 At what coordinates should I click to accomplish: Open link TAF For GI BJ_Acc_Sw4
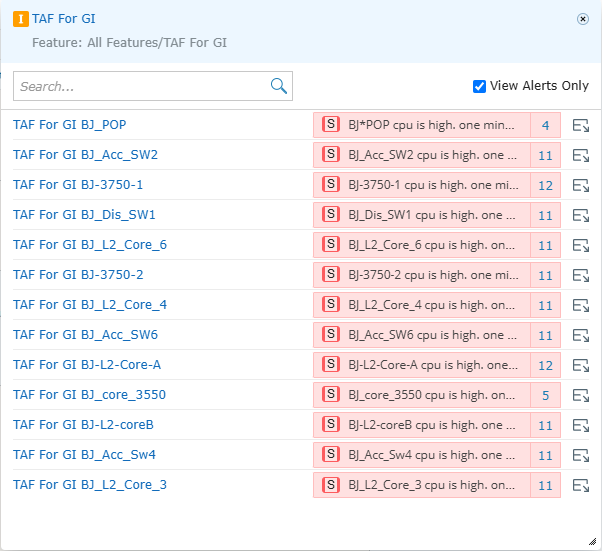(x=84, y=454)
